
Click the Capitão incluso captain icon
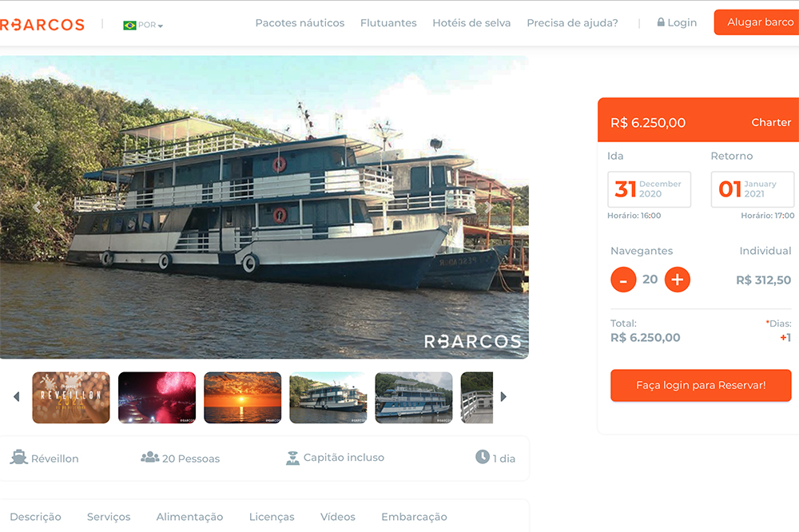coord(292,459)
